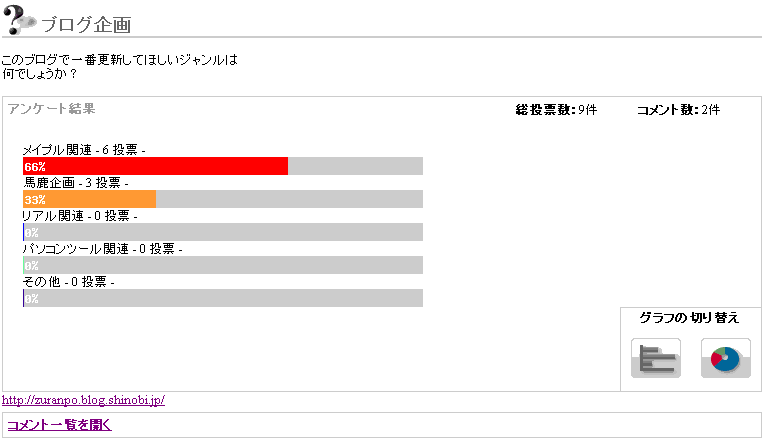Click the パソコンツール関連 - 0 投票 label
764x439 pixels.
click(x=102, y=249)
